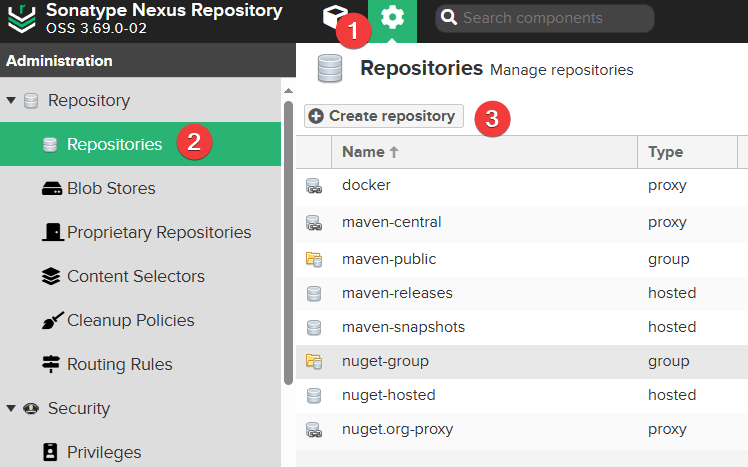The height and width of the screenshot is (467, 748).
Task: Click the Administration gear icon
Action: point(392,18)
